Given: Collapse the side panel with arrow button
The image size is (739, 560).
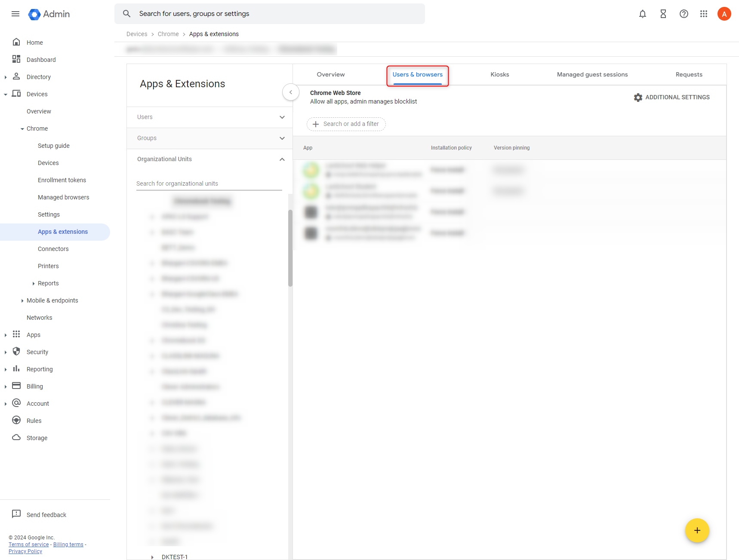Looking at the screenshot, I should pos(291,92).
